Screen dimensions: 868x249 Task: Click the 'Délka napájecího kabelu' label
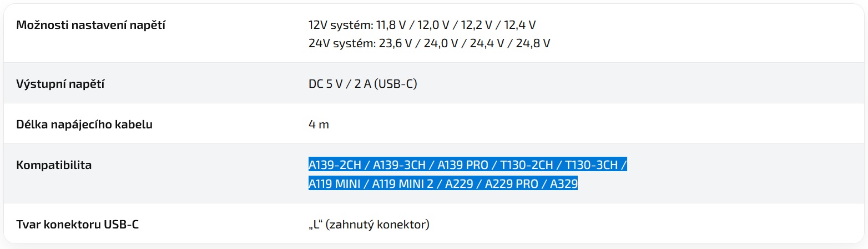click(84, 124)
